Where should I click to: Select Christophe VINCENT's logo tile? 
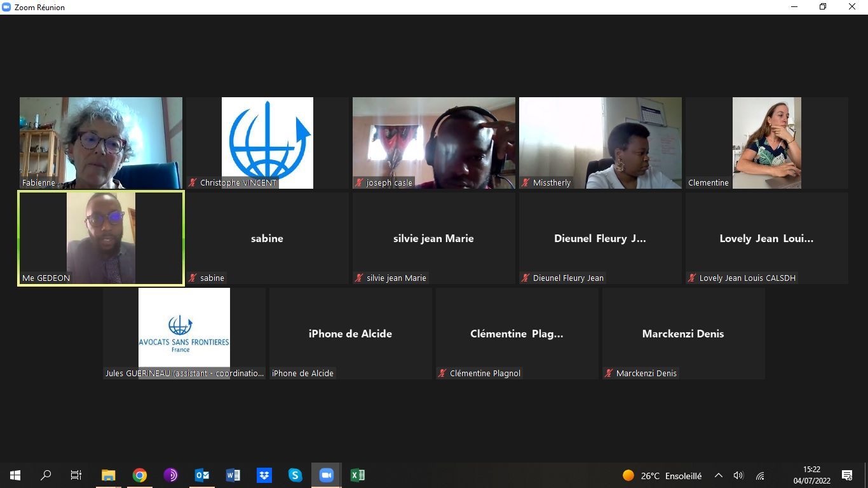268,143
